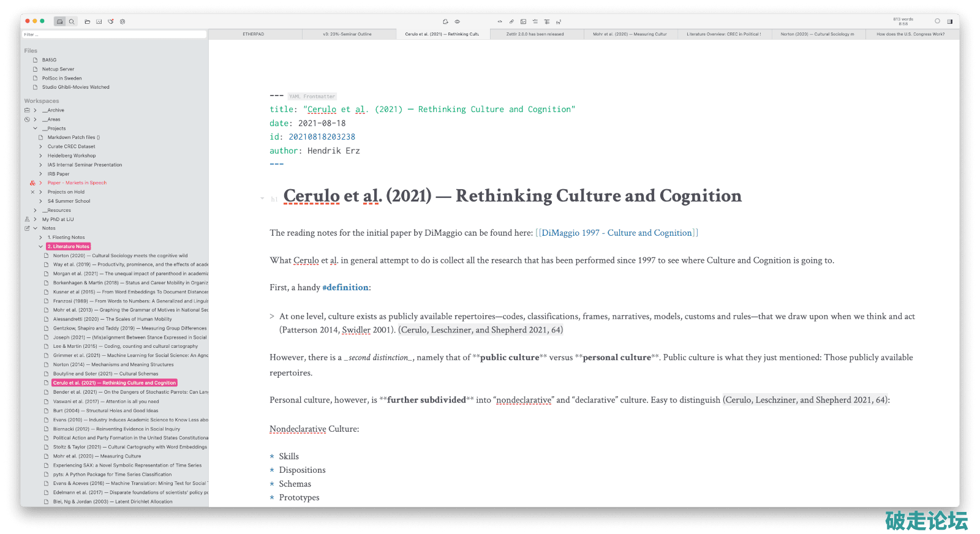Switch to the ETHERPAD tab
Screen dimensions: 980x534
coord(254,34)
